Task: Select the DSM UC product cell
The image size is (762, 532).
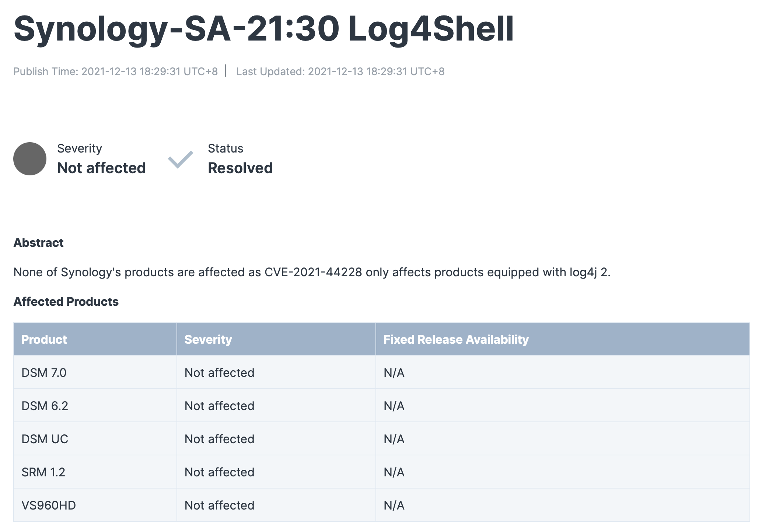Action: coord(45,439)
